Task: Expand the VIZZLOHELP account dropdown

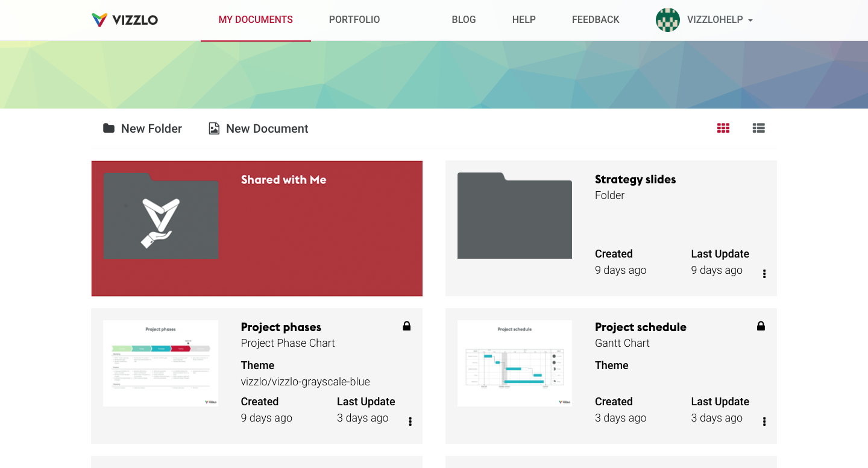Action: click(750, 21)
